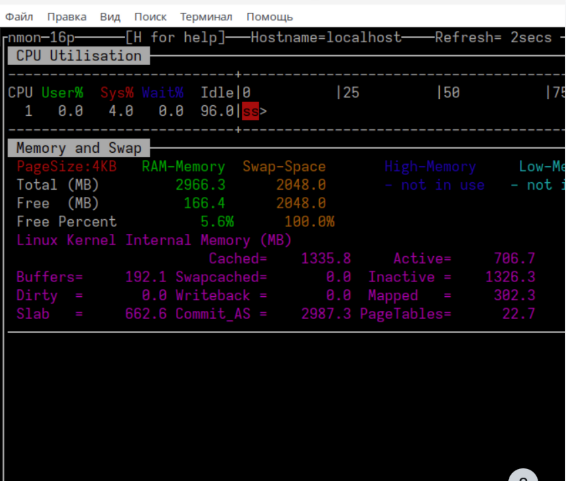566x481 pixels.
Task: Click the '[H for help]' text
Action: click(x=175, y=38)
